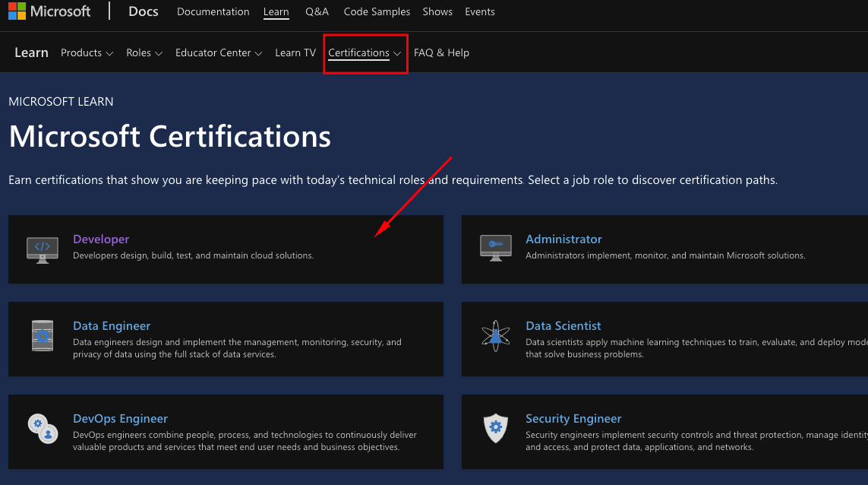Open the DevOps Engineer certification link
The width and height of the screenshot is (868, 485).
[x=121, y=419]
